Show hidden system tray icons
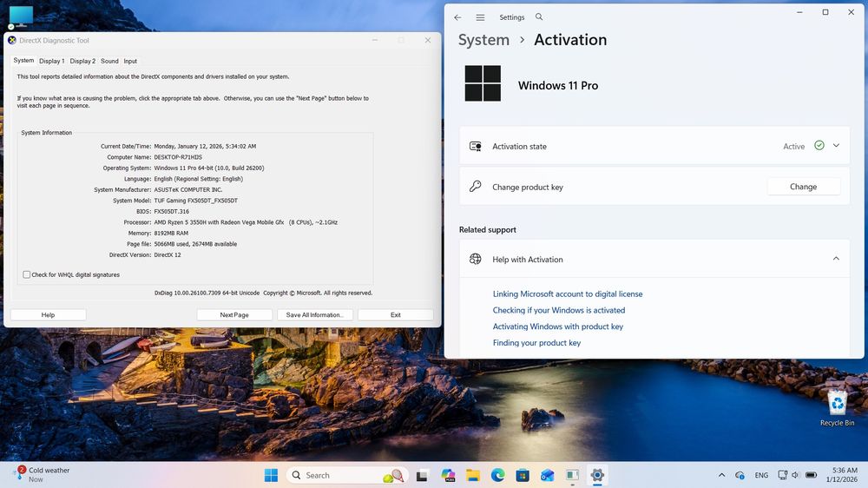868x488 pixels. click(x=722, y=475)
